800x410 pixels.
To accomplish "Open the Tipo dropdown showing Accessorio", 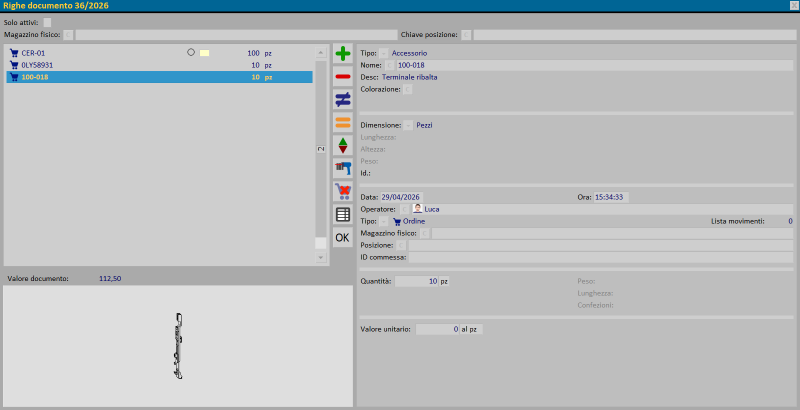I will (384, 52).
